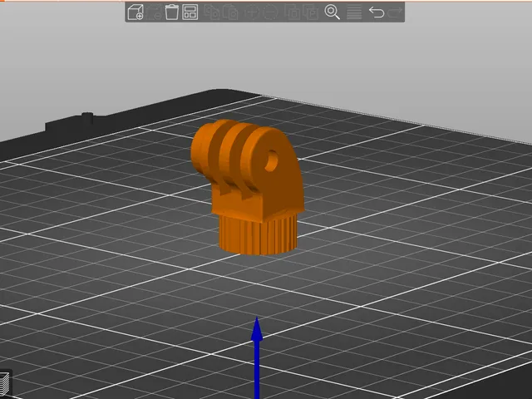Click the Redo arrow icon

point(395,12)
